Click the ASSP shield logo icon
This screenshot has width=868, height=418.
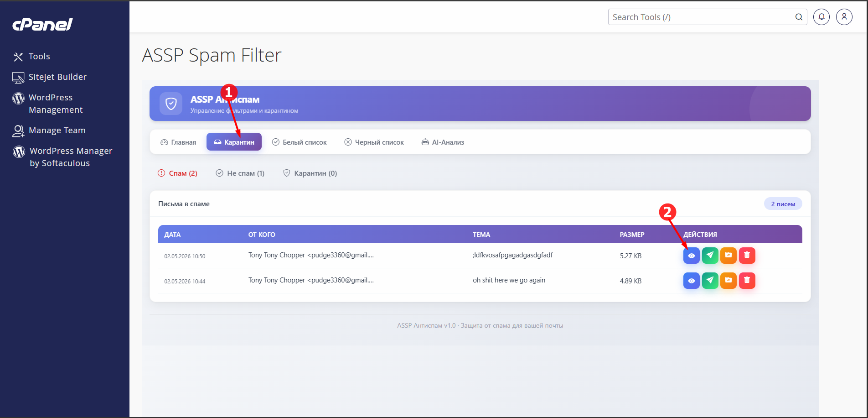pyautogui.click(x=171, y=104)
